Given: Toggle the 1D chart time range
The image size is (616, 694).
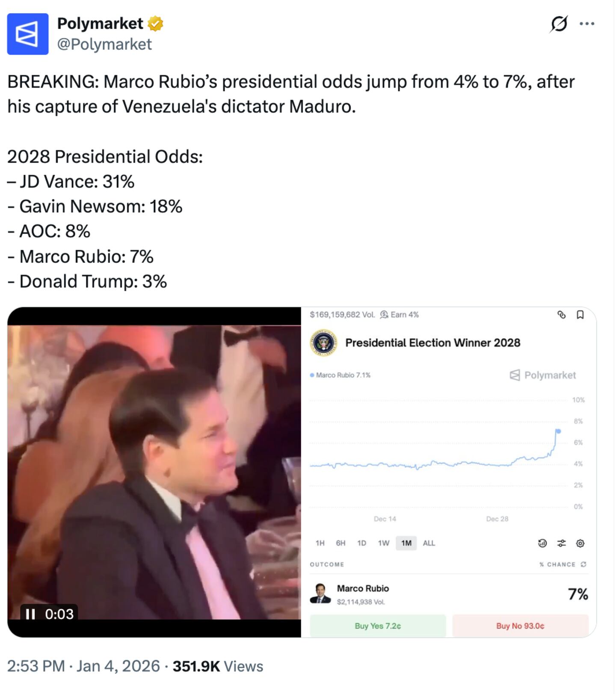Looking at the screenshot, I should (361, 543).
